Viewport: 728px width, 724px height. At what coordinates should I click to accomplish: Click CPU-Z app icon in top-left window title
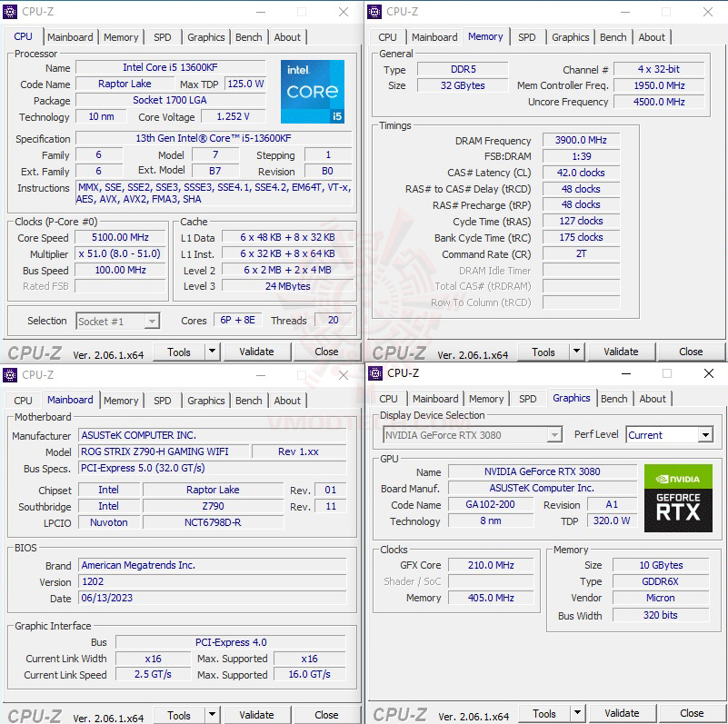(x=10, y=12)
